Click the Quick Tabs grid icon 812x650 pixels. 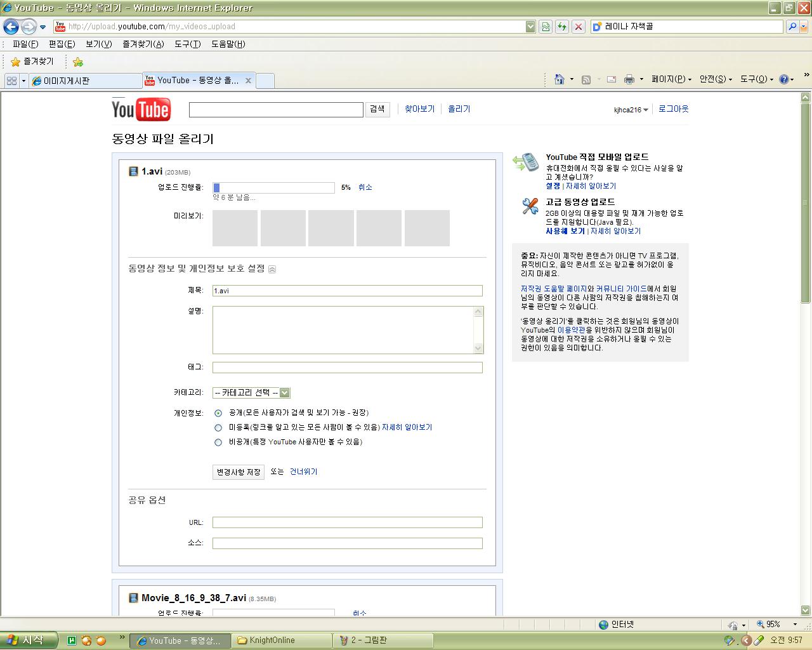11,81
